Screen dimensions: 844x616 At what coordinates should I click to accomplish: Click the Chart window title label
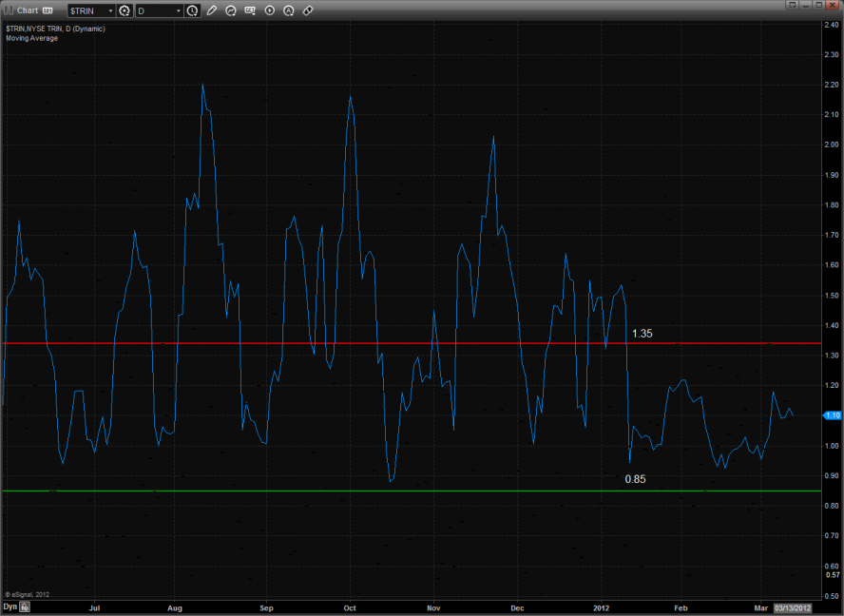pos(28,10)
